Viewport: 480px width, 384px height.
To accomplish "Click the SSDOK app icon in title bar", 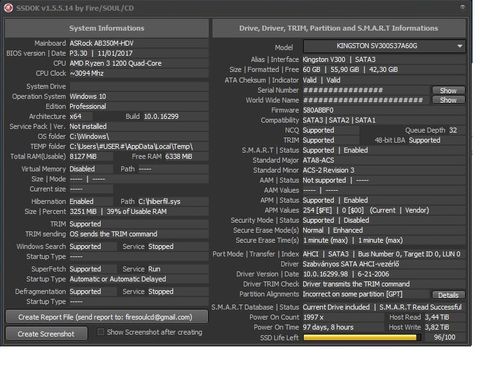I will 8,8.
